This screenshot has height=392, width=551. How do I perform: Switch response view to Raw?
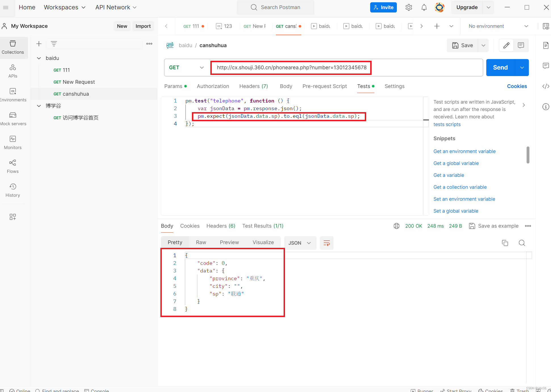(201, 242)
